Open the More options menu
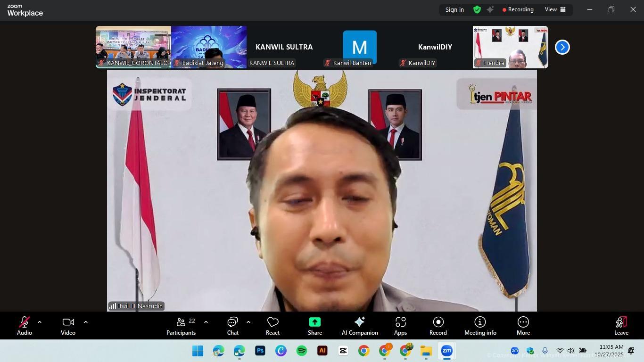The height and width of the screenshot is (362, 644). pos(523,326)
